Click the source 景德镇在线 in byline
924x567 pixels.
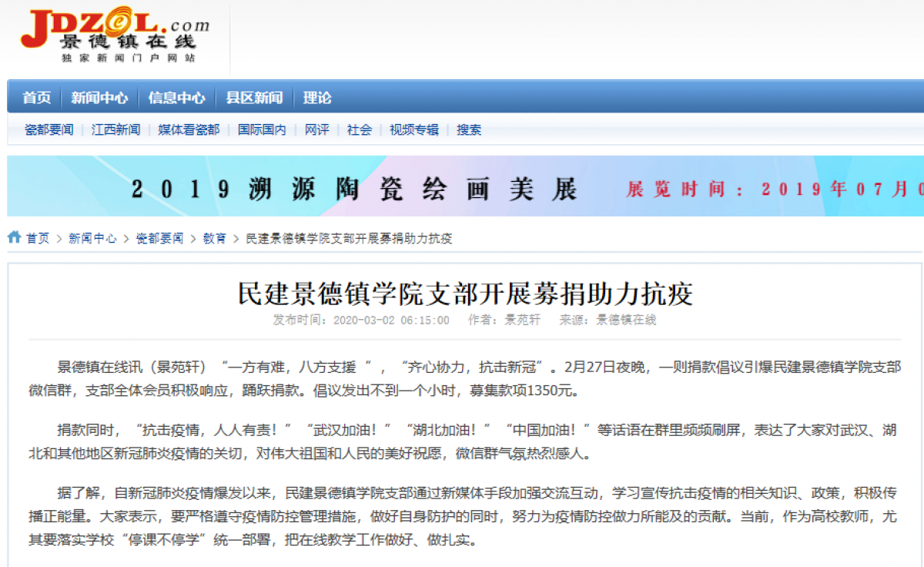(626, 320)
